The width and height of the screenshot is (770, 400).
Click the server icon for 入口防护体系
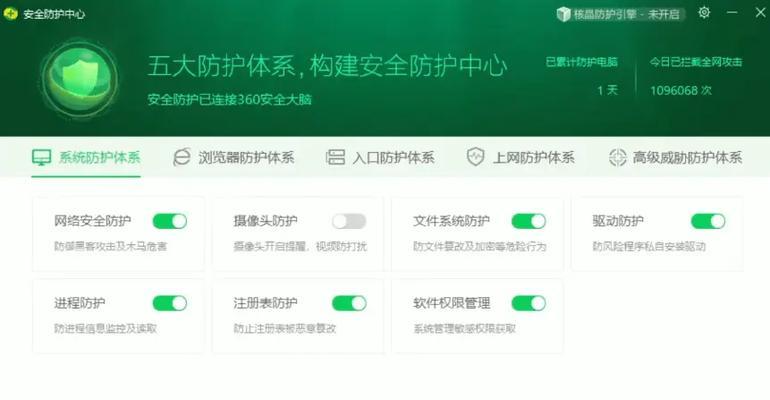[x=335, y=157]
